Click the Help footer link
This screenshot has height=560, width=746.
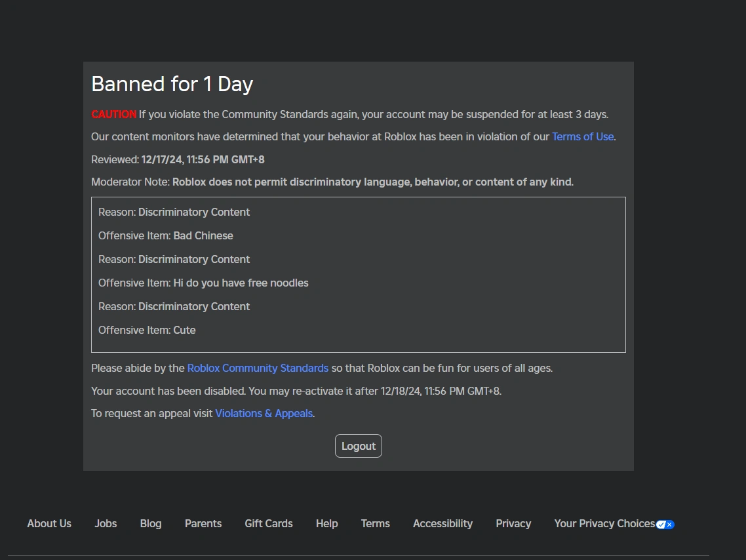(326, 523)
